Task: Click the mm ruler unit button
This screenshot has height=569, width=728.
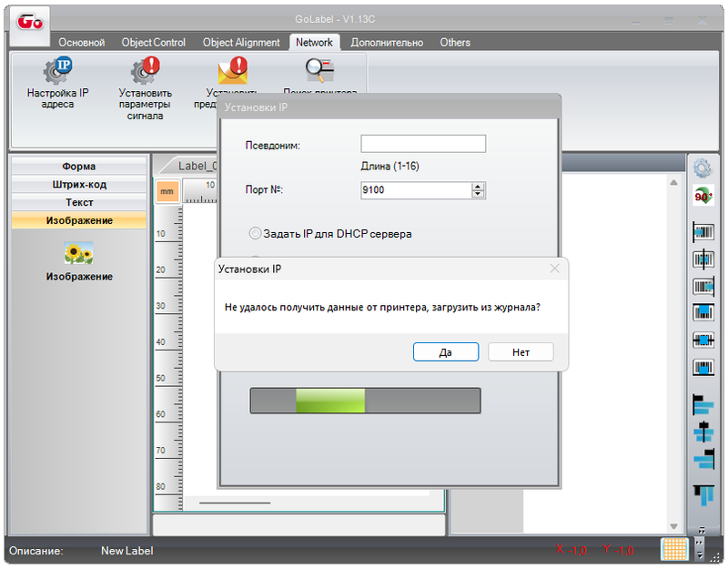Action: 167,191
